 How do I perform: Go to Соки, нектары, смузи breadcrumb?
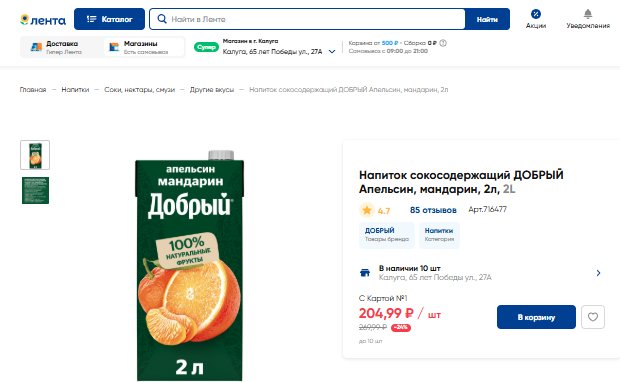click(139, 90)
